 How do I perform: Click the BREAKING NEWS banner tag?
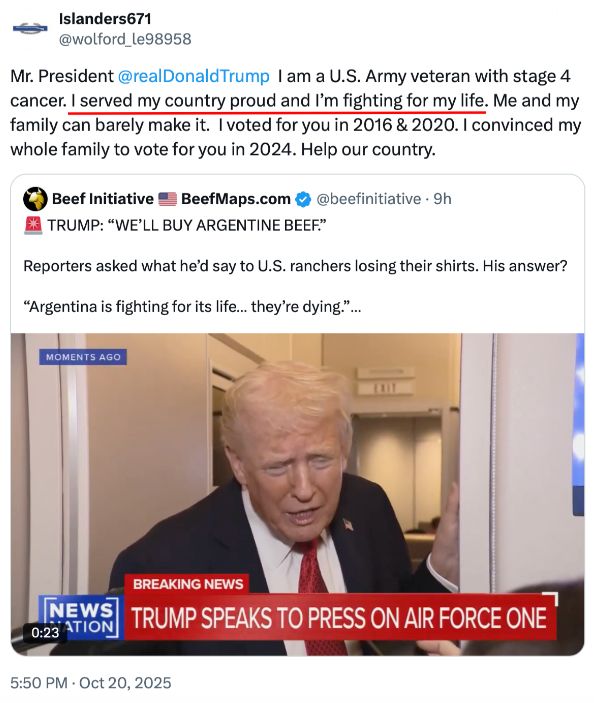(187, 584)
